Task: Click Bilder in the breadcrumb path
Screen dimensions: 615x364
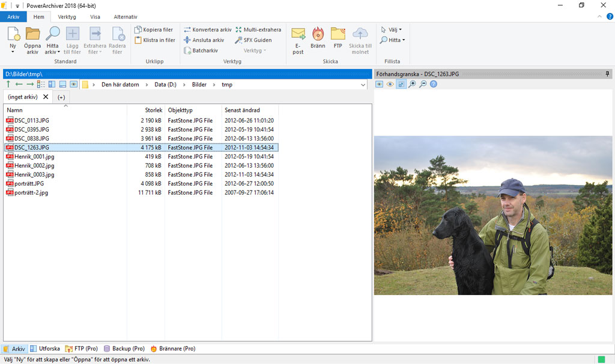Action: 199,85
